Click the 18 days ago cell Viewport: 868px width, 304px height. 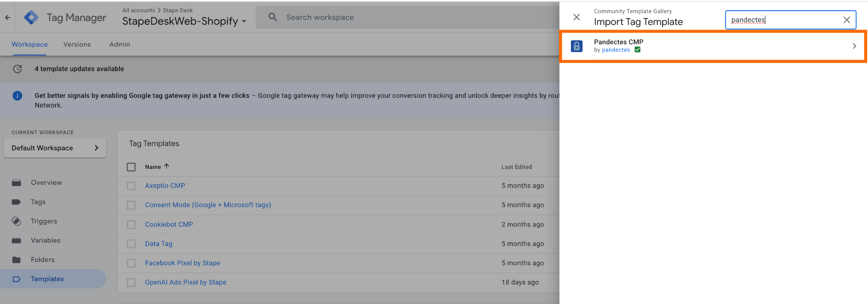pyautogui.click(x=520, y=282)
